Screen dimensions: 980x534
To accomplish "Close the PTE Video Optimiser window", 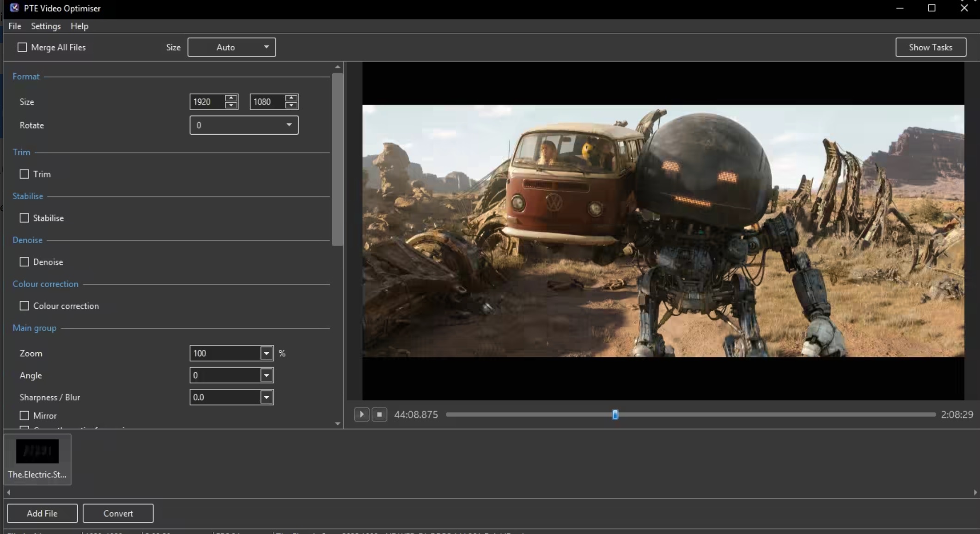I will [x=964, y=8].
